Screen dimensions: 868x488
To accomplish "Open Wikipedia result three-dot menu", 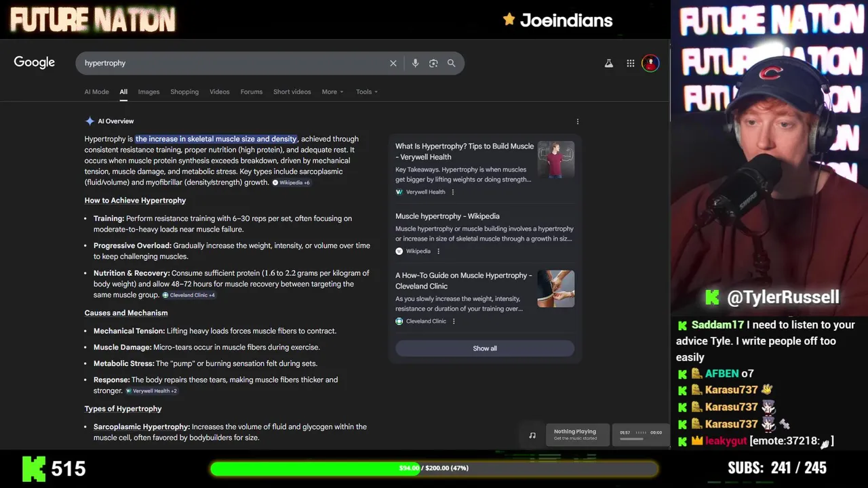I will (438, 251).
